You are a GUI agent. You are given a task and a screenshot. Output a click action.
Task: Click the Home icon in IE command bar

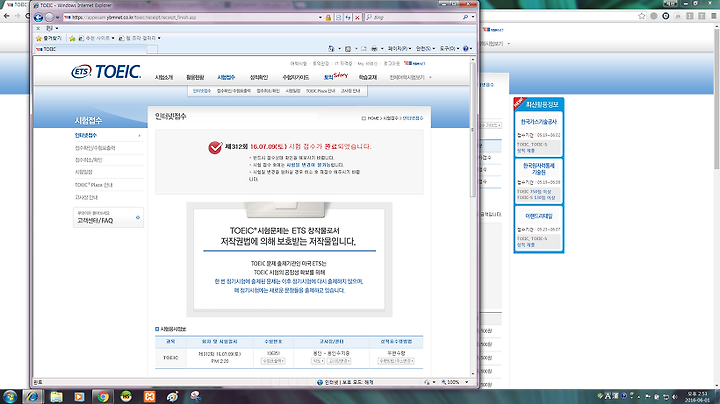331,49
